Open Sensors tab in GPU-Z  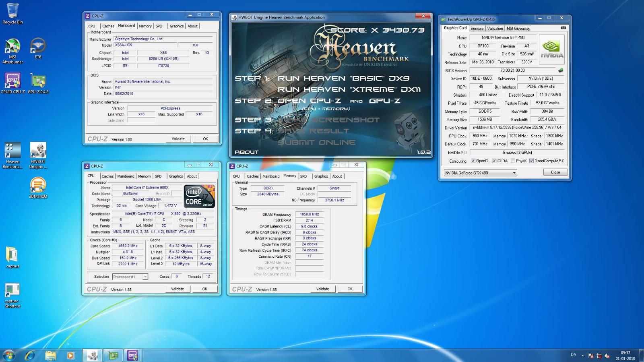[x=477, y=29]
